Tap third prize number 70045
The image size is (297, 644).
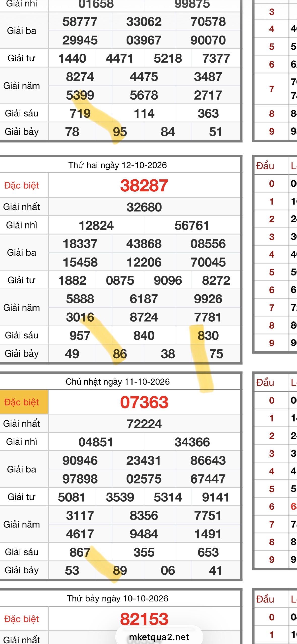tap(208, 262)
